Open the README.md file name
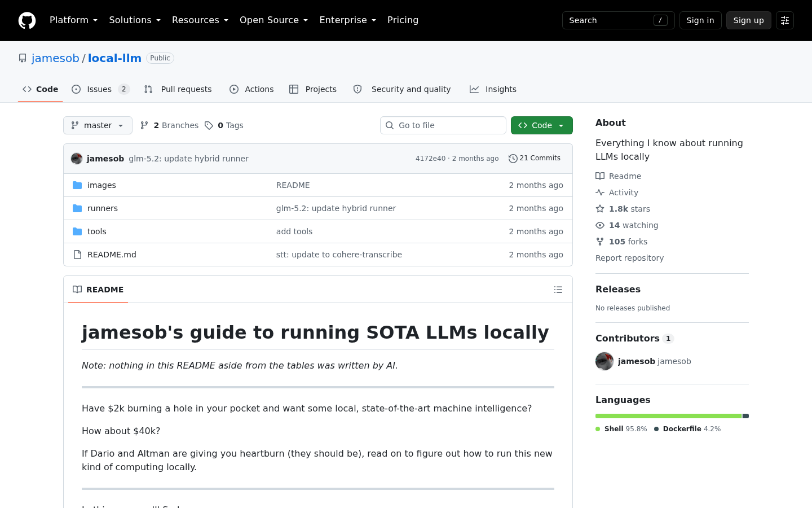The height and width of the screenshot is (508, 812). [x=112, y=255]
